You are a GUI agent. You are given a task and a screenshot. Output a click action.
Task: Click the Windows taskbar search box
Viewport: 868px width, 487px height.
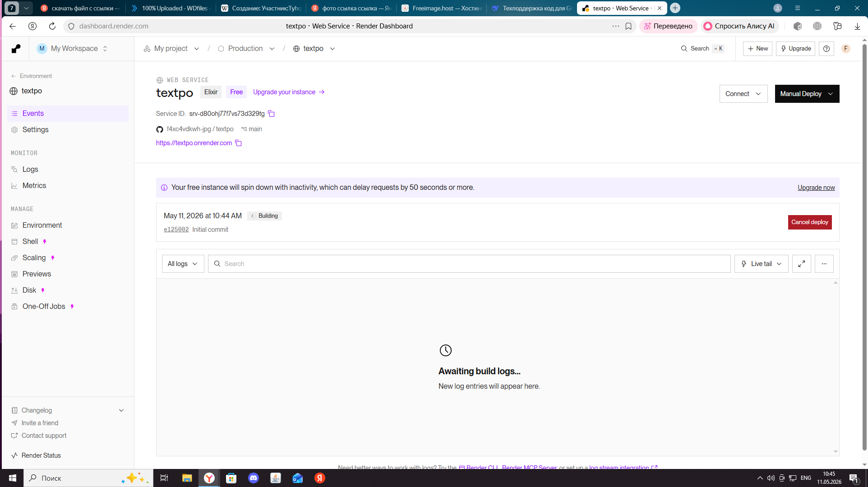88,478
